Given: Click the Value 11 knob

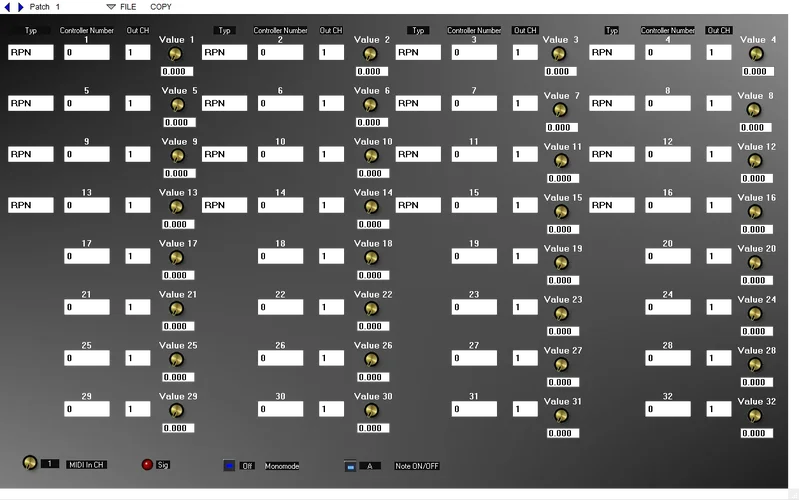Looking at the screenshot, I should coord(561,161).
